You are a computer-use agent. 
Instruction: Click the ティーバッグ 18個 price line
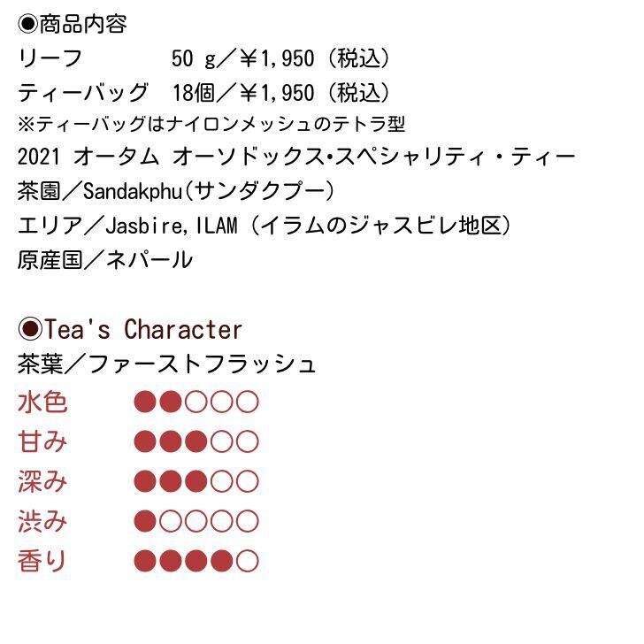point(204,92)
